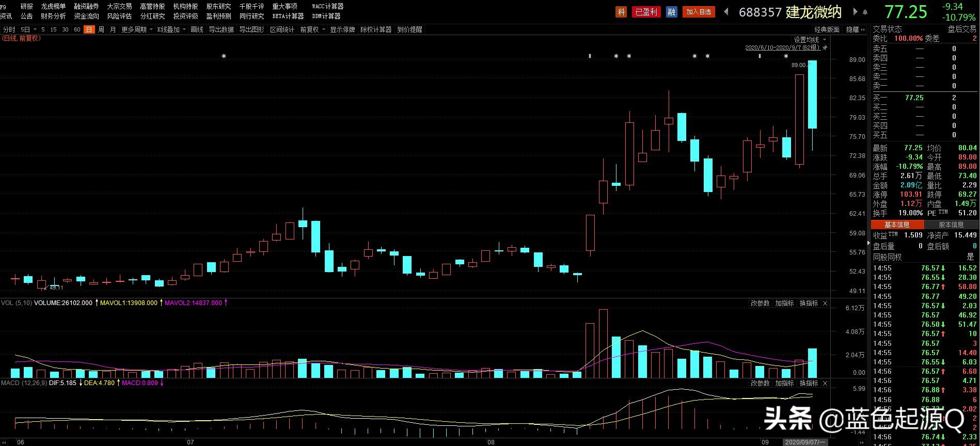Open the 前复权 adjustment dropdown
The image size is (980, 446).
312,30
